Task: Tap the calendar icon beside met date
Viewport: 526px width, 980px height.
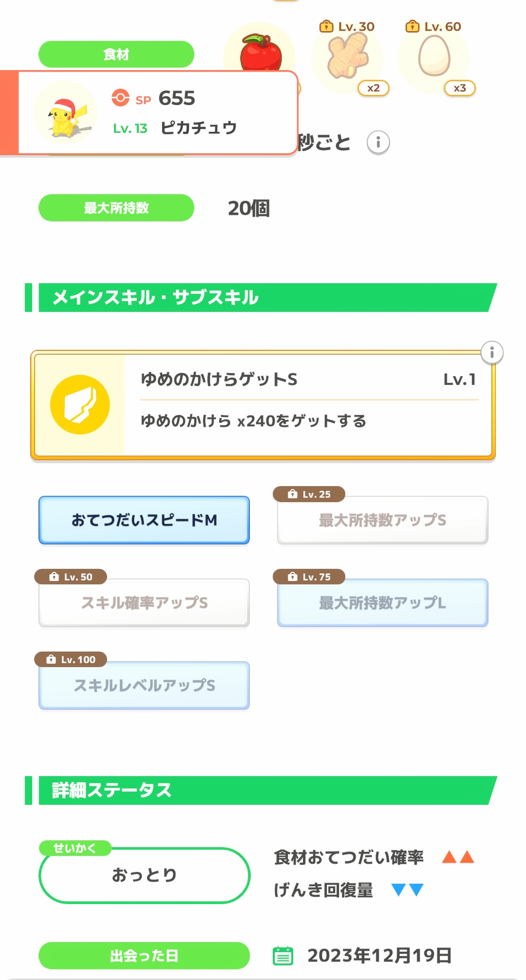Action: tap(283, 956)
